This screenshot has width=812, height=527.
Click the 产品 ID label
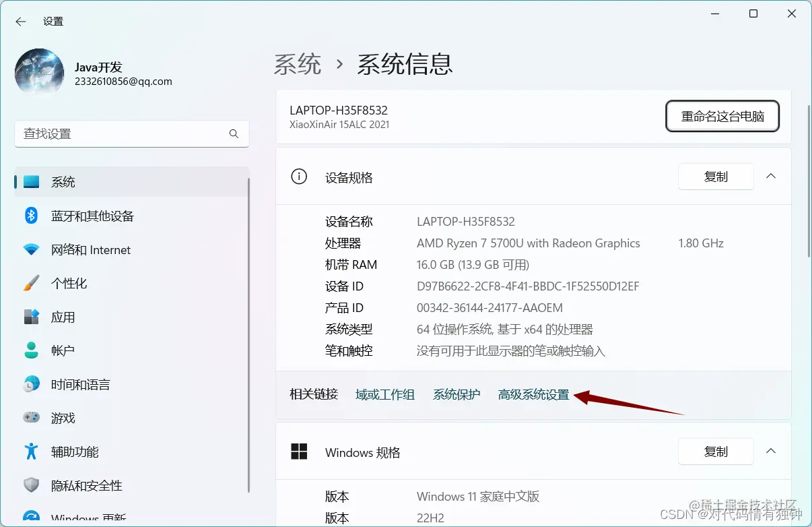point(344,308)
